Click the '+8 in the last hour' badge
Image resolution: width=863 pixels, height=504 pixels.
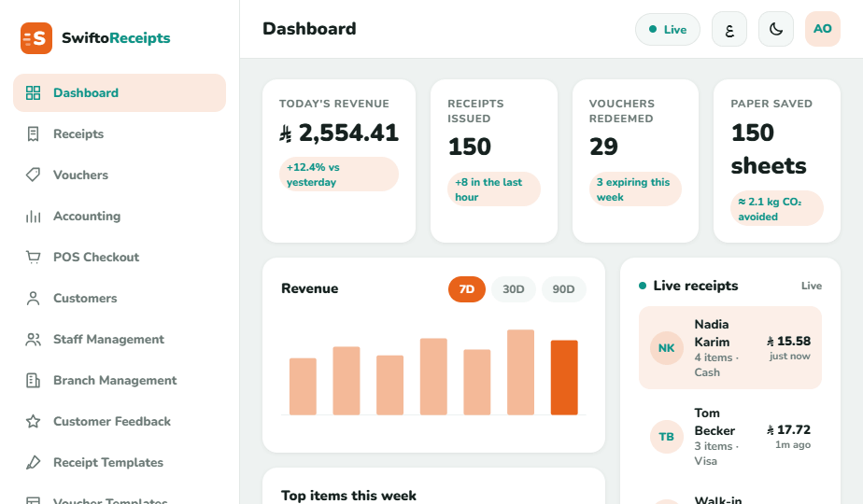(494, 189)
